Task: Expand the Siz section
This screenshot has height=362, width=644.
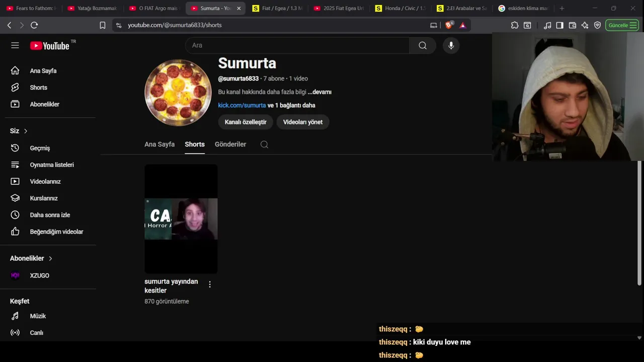Action: coord(19,131)
